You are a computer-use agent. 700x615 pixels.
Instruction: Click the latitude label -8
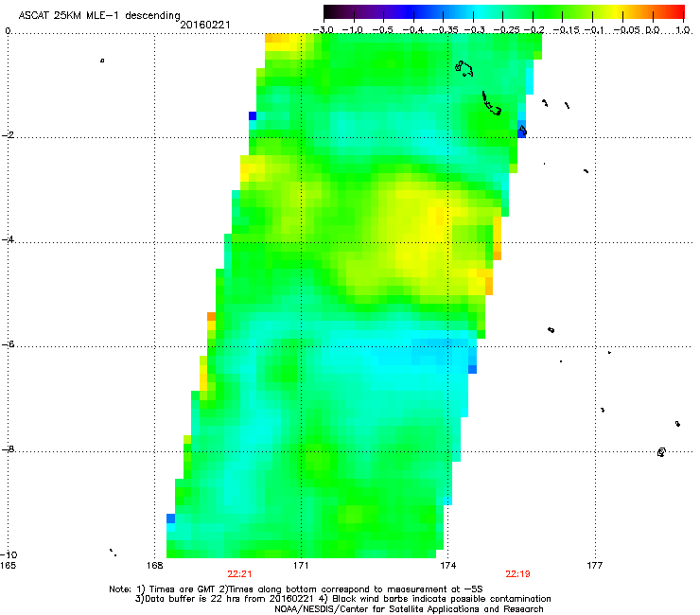[8, 448]
